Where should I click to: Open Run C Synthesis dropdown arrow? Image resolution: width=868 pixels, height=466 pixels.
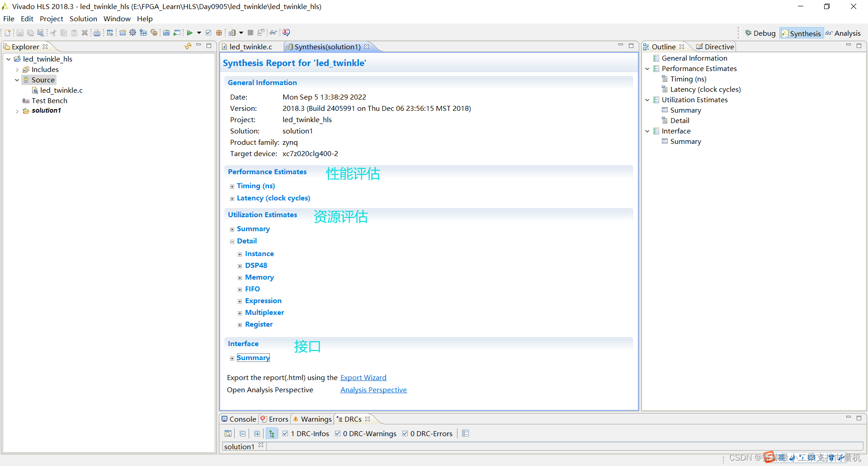point(199,33)
